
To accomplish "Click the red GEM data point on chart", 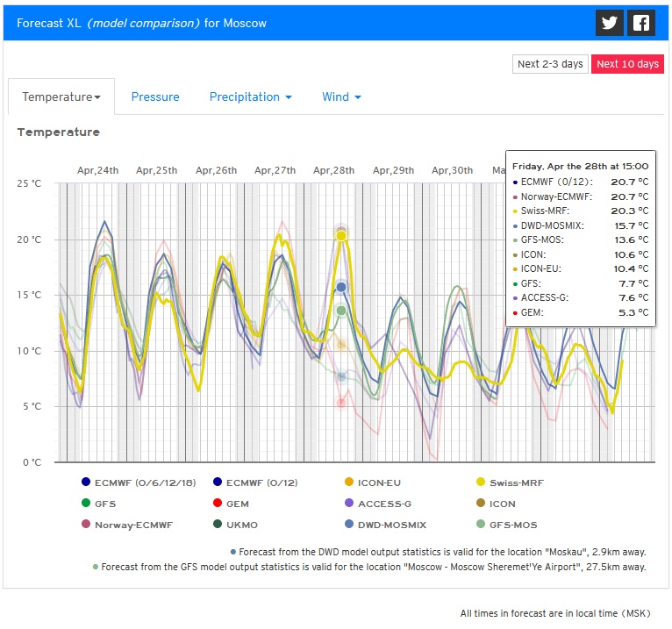I will point(341,403).
